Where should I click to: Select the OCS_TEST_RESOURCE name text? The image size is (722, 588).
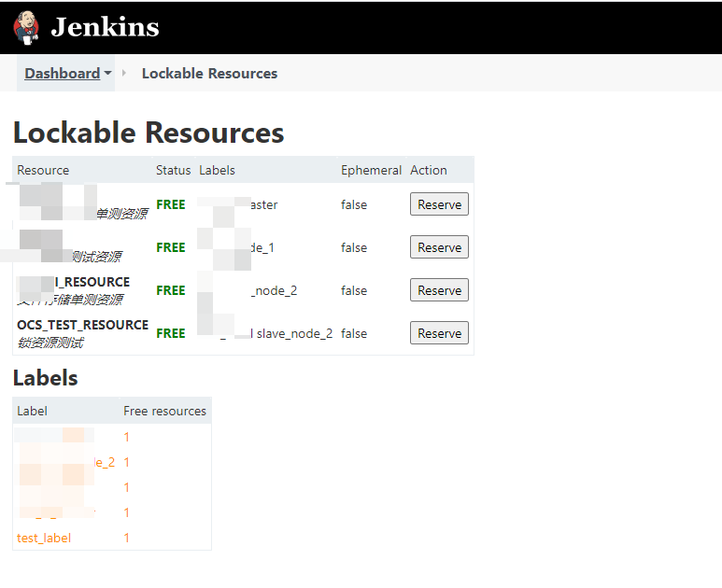pos(82,326)
